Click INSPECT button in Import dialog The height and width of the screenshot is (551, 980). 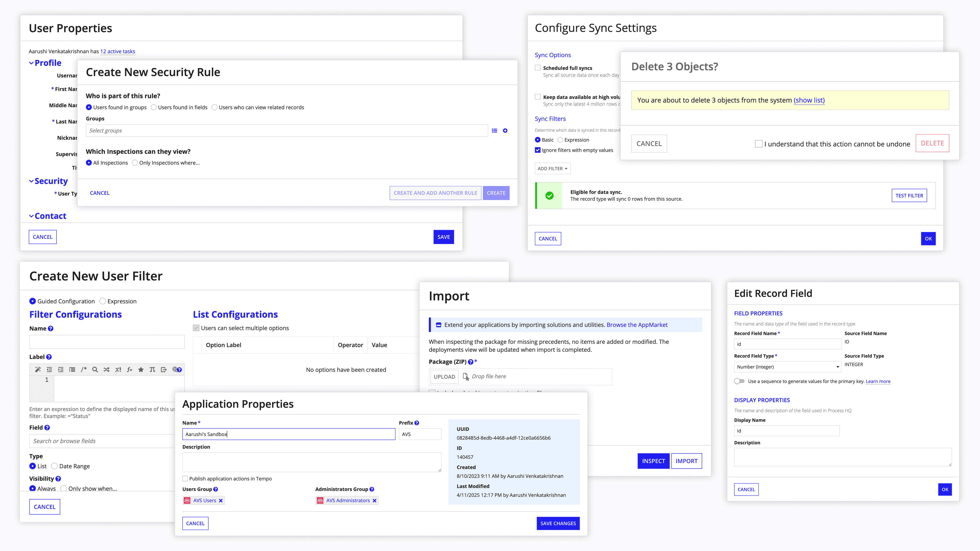[x=653, y=461]
